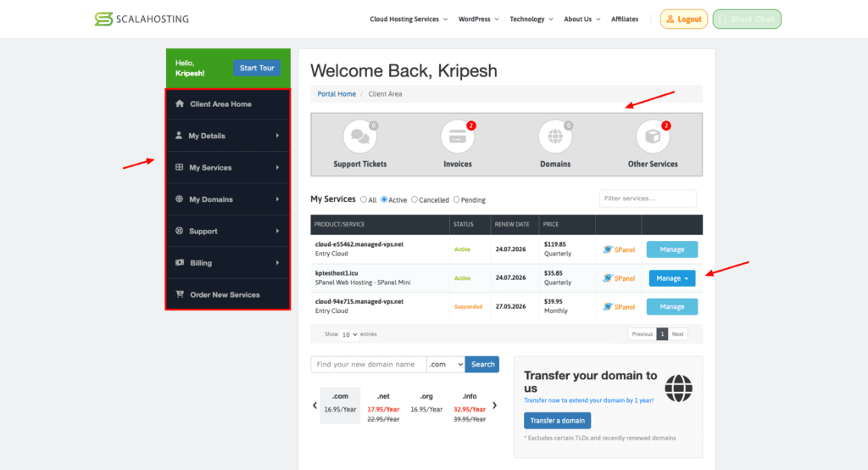Viewport: 868px width, 470px height.
Task: Open the .com domain extension dropdown
Action: point(446,364)
